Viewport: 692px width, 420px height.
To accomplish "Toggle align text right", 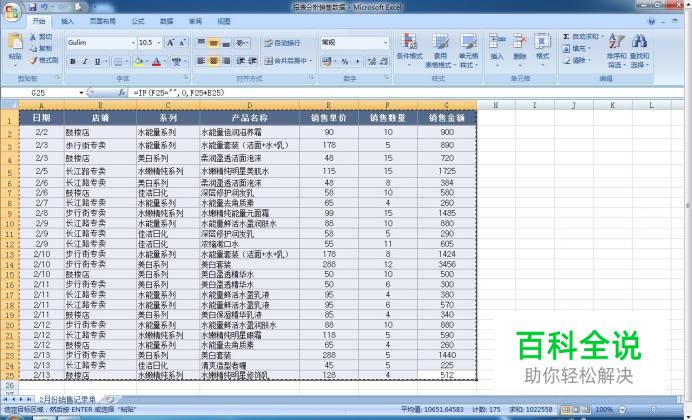I will tap(226, 61).
